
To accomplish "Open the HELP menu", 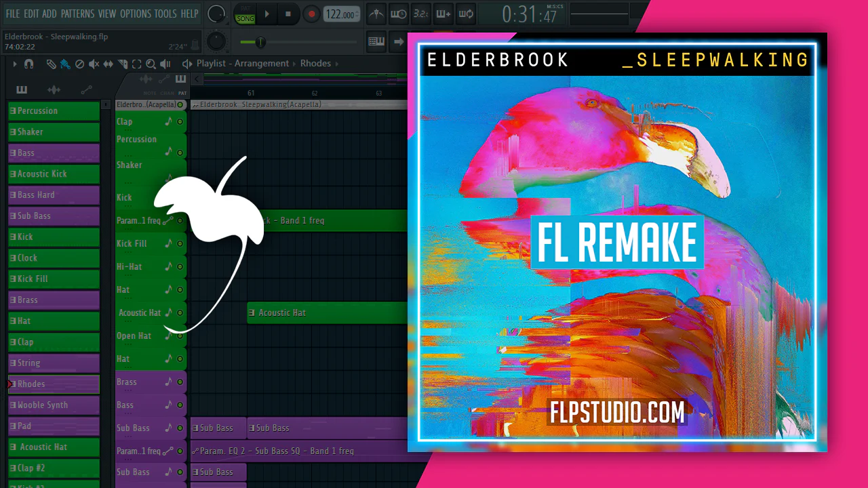I will pos(189,14).
